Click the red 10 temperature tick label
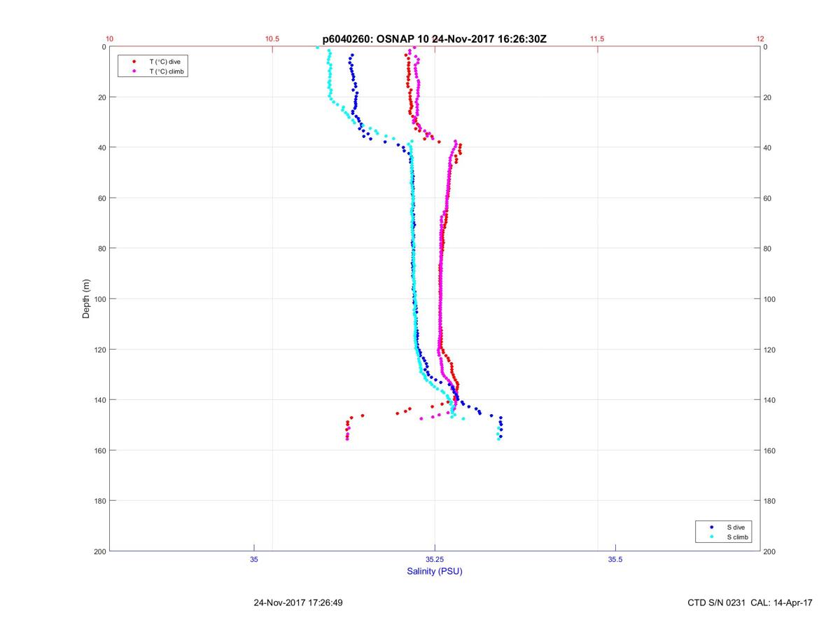The height and width of the screenshot is (620, 840). tap(109, 39)
